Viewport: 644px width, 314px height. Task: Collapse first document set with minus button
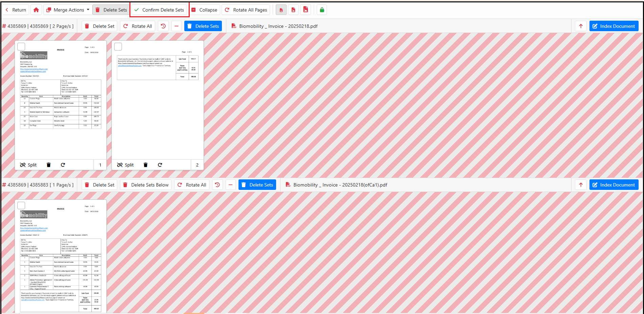click(176, 26)
